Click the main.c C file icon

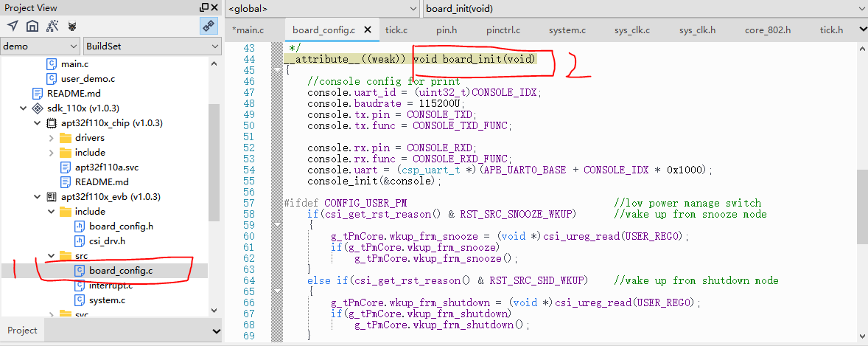(x=52, y=64)
